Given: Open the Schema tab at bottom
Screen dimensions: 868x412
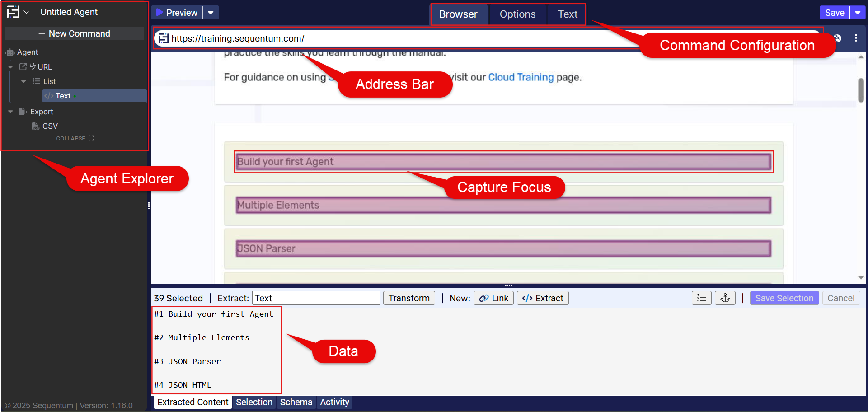Looking at the screenshot, I should [x=296, y=402].
